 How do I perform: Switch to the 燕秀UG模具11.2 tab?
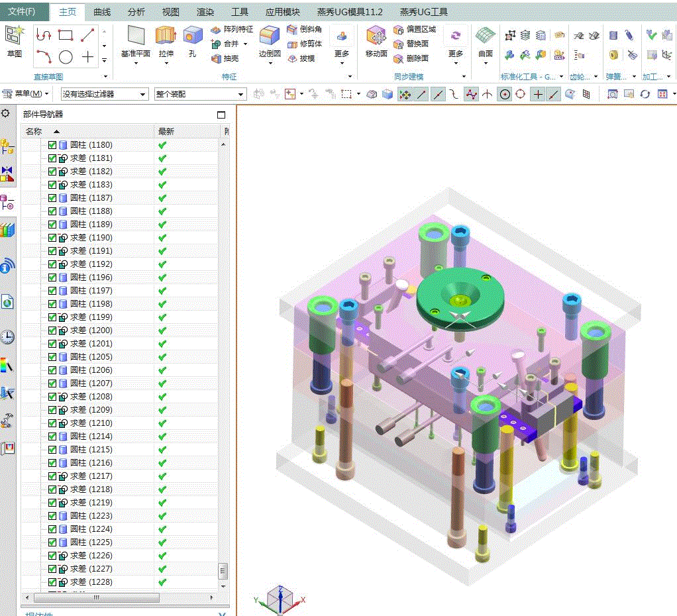[x=350, y=12]
